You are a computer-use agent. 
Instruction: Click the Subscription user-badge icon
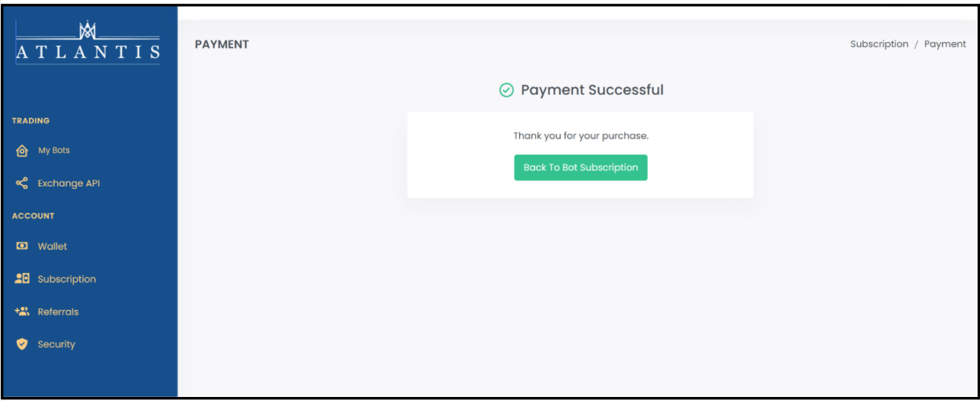(x=23, y=279)
